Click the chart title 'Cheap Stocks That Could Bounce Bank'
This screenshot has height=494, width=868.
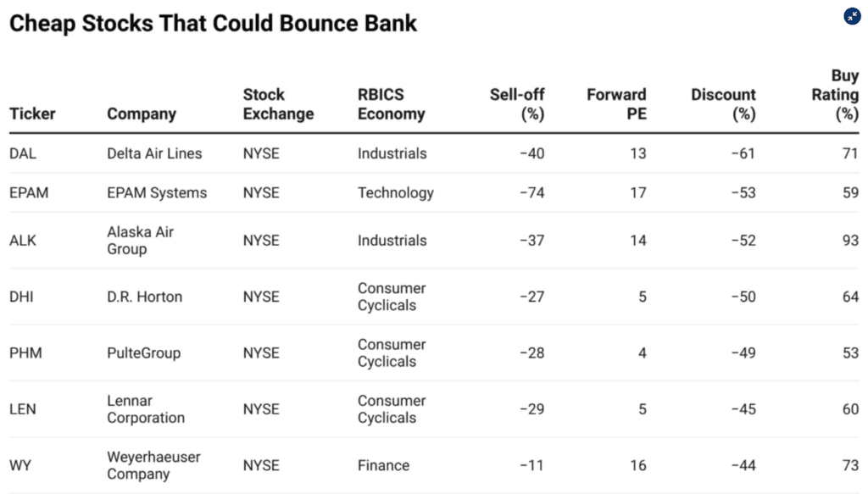click(x=214, y=23)
